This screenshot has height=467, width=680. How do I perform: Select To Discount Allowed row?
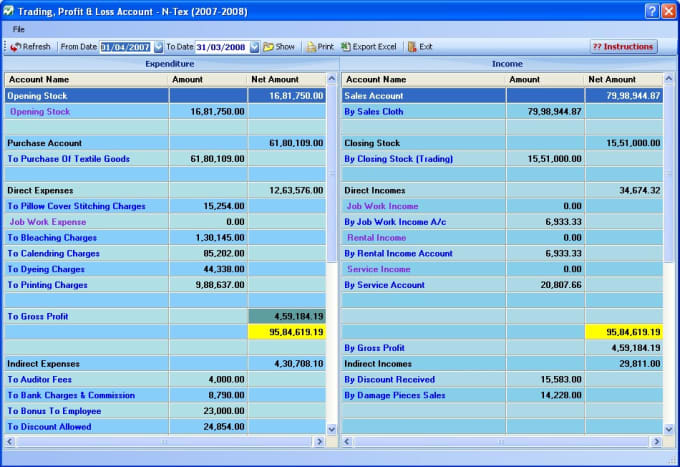click(165, 427)
